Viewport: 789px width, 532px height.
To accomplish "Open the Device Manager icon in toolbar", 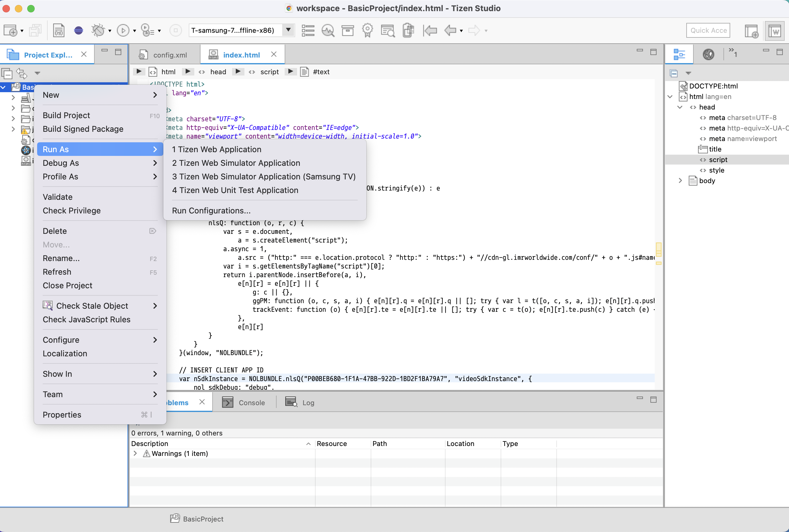I will pos(308,31).
